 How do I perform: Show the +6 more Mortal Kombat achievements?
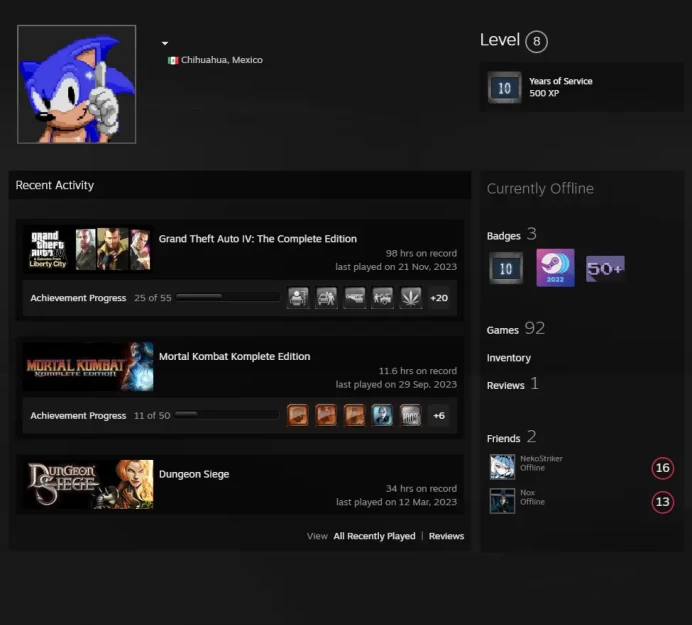439,415
